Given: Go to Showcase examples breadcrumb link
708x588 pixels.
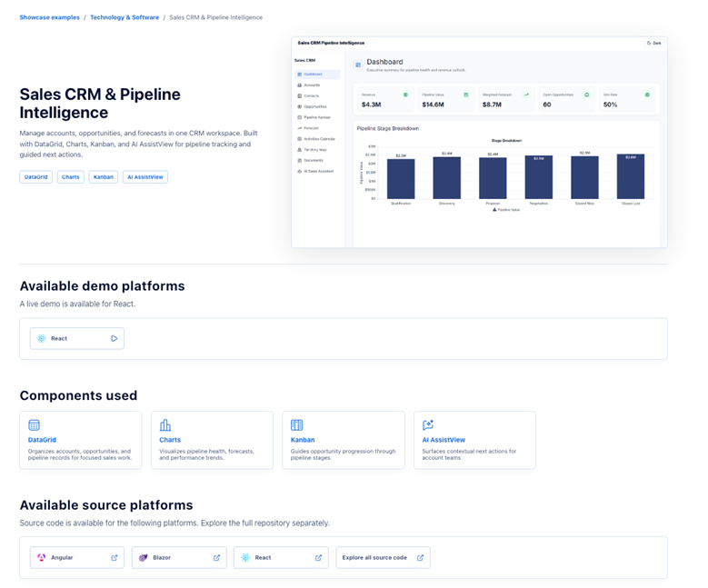Looking at the screenshot, I should [49, 17].
